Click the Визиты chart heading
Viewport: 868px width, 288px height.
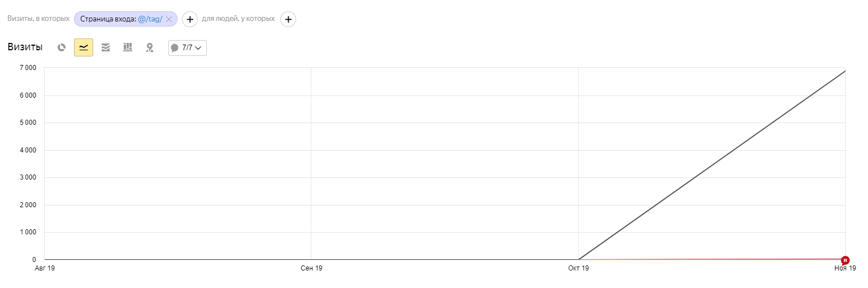click(x=25, y=47)
